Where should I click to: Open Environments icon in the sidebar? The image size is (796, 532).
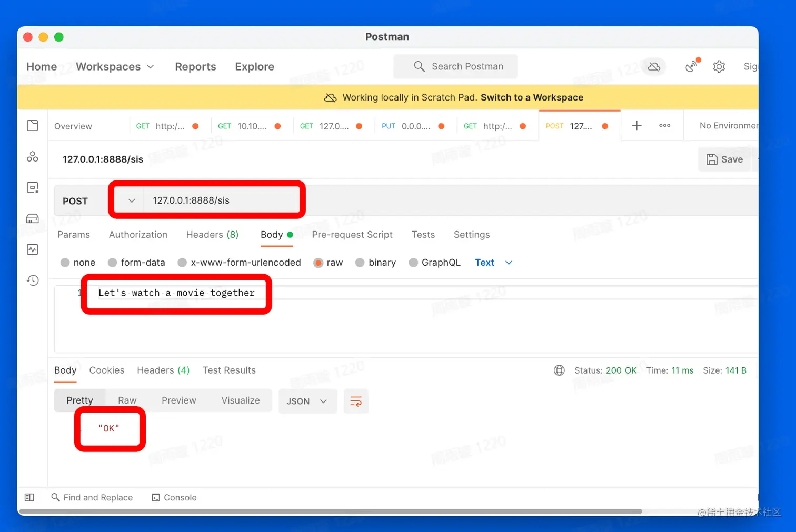coord(33,187)
